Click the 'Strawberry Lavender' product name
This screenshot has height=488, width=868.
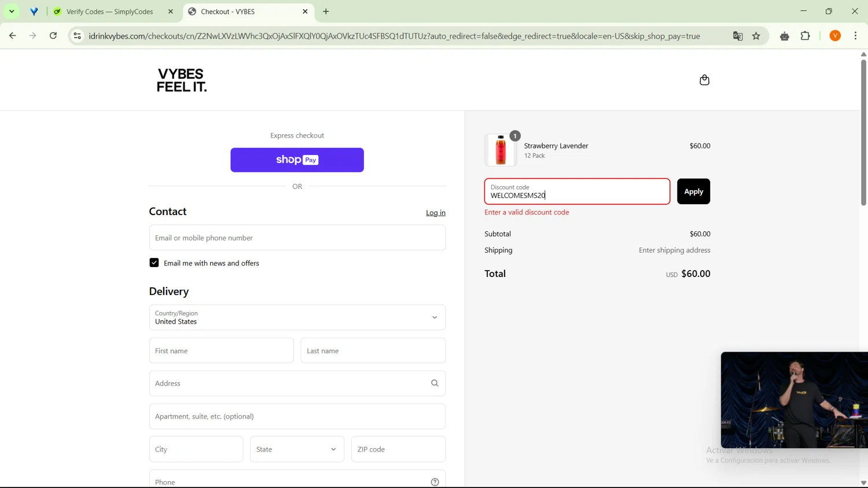tap(556, 146)
